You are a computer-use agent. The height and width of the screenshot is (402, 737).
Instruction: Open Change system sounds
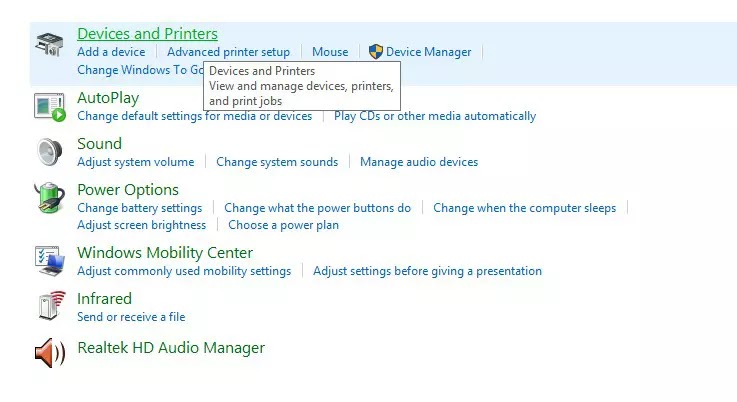(277, 162)
